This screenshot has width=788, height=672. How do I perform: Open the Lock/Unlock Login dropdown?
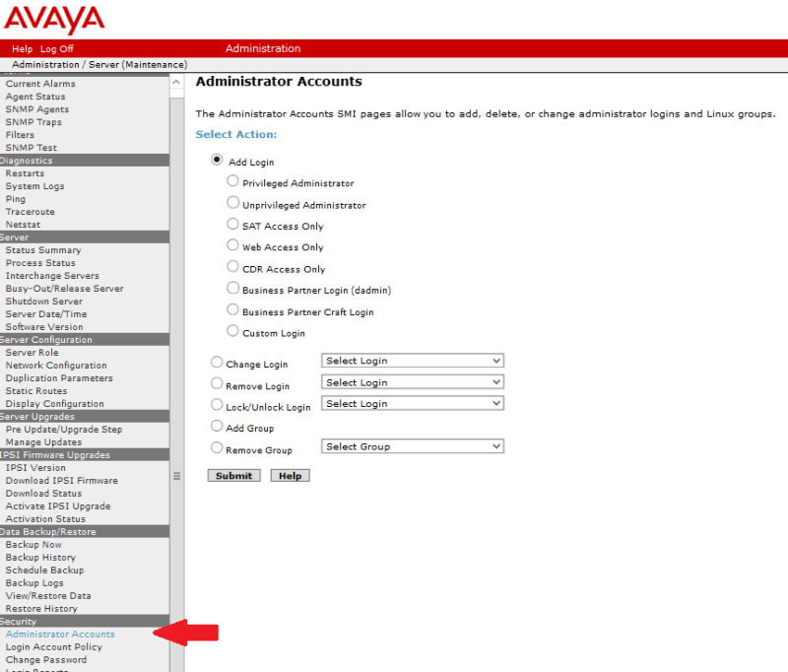point(413,404)
